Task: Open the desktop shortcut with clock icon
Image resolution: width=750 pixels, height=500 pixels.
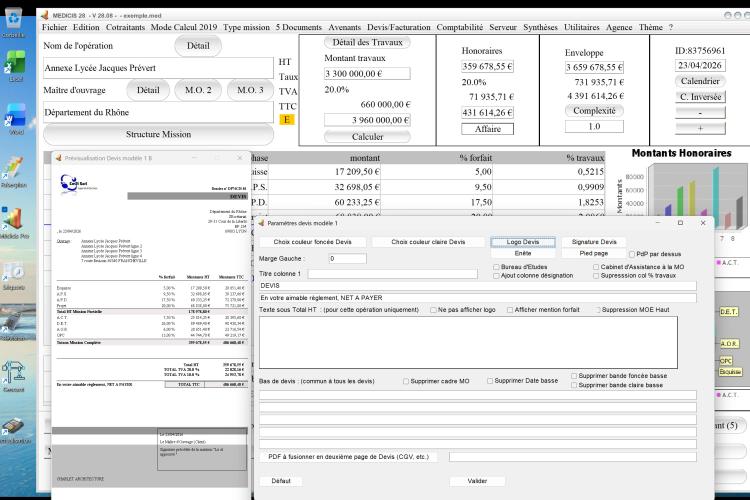Action: click(x=13, y=276)
